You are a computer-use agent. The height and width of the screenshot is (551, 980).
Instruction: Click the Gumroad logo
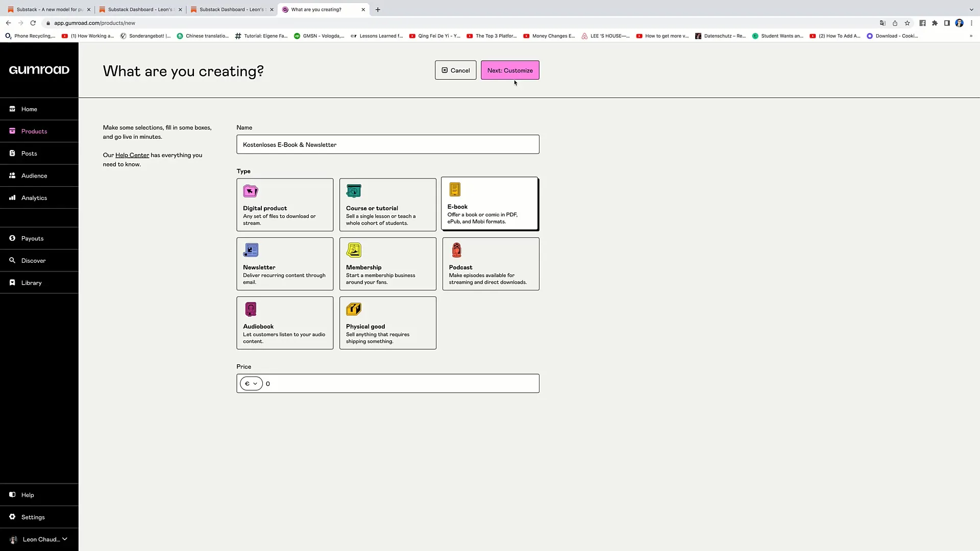(39, 70)
